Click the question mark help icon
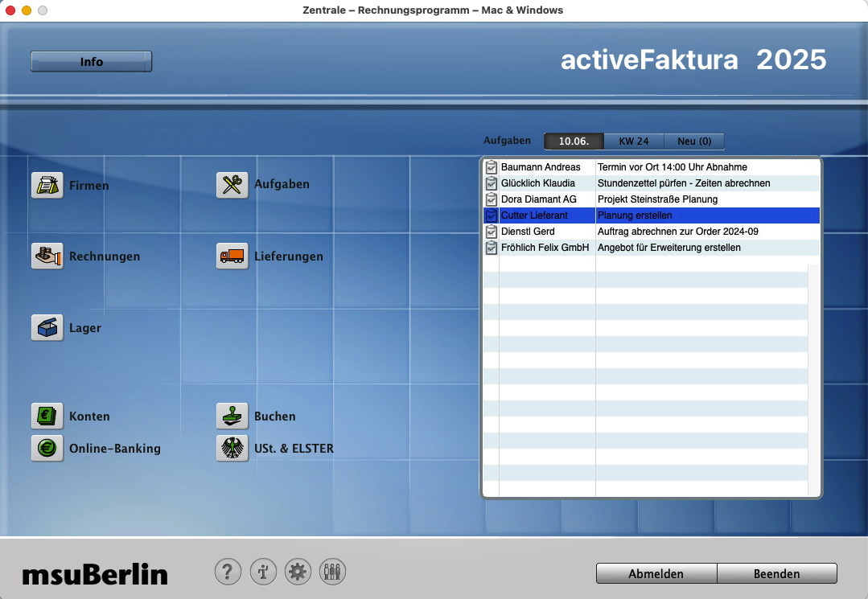 coord(228,572)
